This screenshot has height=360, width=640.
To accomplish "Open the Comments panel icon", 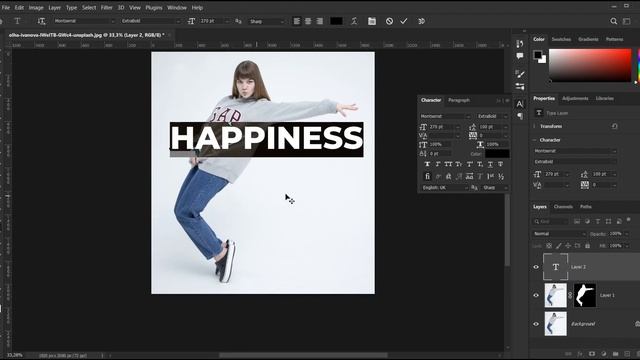I will click(x=520, y=56).
